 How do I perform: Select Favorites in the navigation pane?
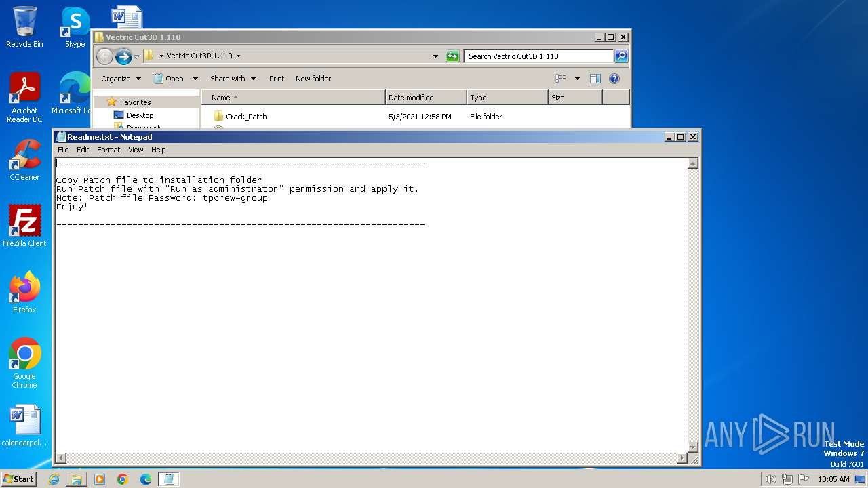click(x=135, y=102)
